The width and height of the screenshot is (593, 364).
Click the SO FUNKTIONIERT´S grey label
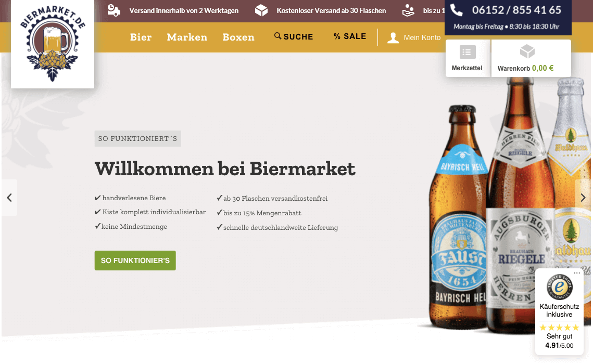[137, 138]
